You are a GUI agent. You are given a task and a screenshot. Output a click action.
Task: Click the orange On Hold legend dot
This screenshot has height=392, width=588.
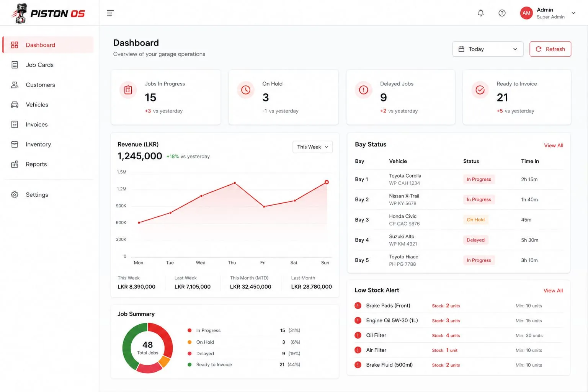pyautogui.click(x=189, y=342)
